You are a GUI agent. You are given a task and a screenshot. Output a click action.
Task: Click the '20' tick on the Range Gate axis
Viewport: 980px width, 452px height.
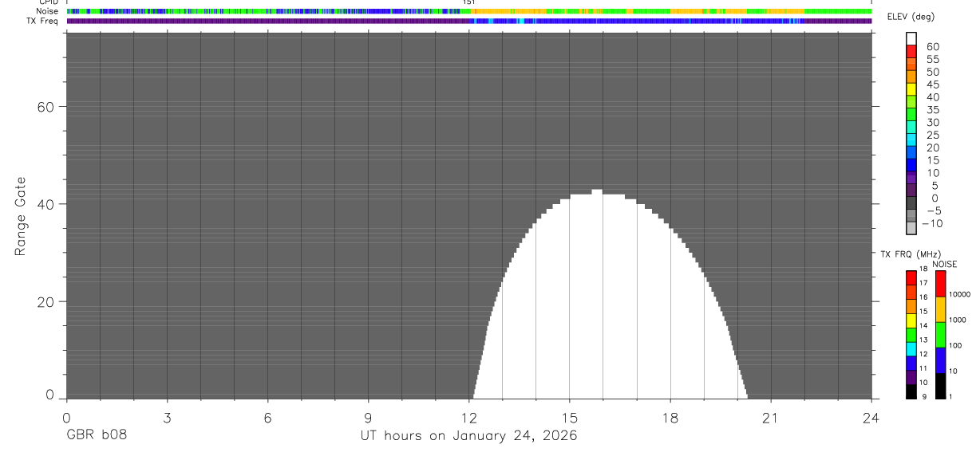46,302
